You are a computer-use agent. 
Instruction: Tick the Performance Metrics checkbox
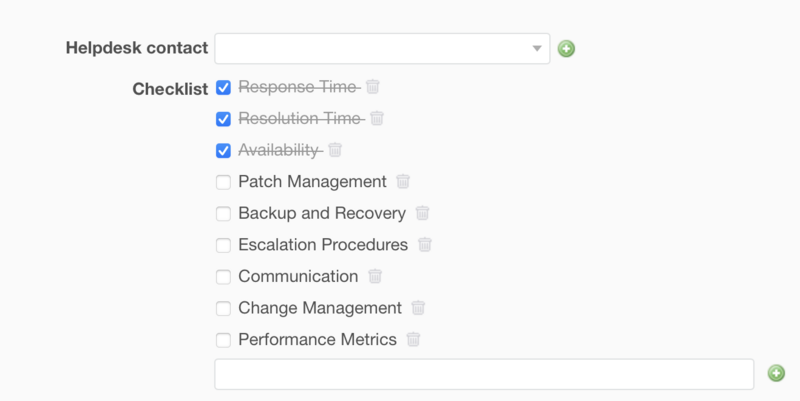(x=223, y=339)
